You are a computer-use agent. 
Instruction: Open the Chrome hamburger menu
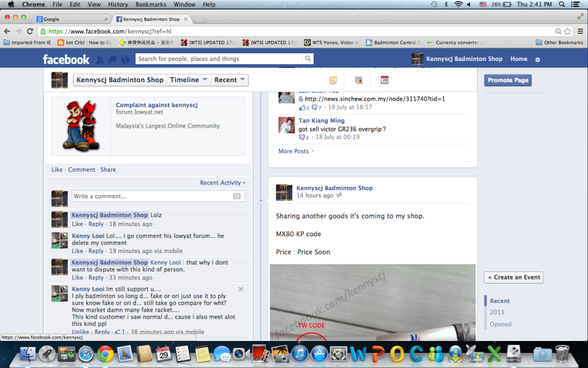pos(581,31)
